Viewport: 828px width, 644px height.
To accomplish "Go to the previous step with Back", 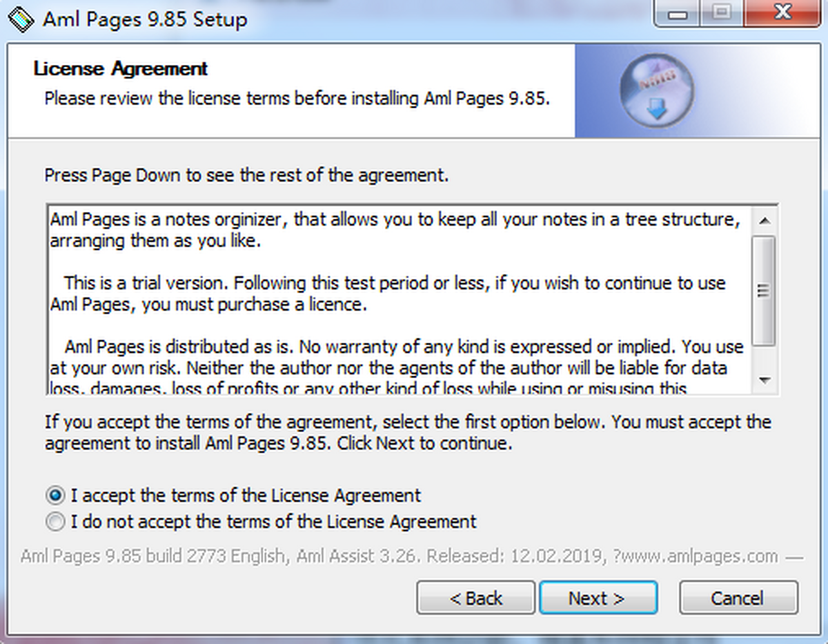I will [475, 598].
